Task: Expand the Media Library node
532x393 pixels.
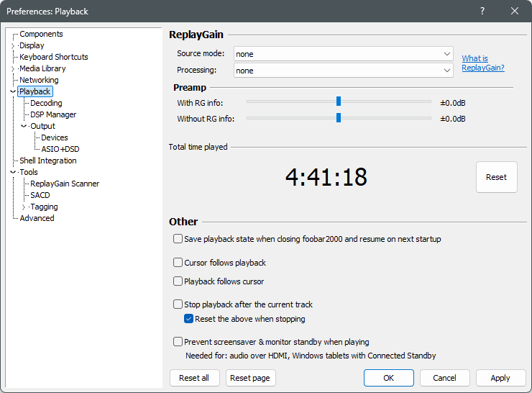Action: point(13,69)
